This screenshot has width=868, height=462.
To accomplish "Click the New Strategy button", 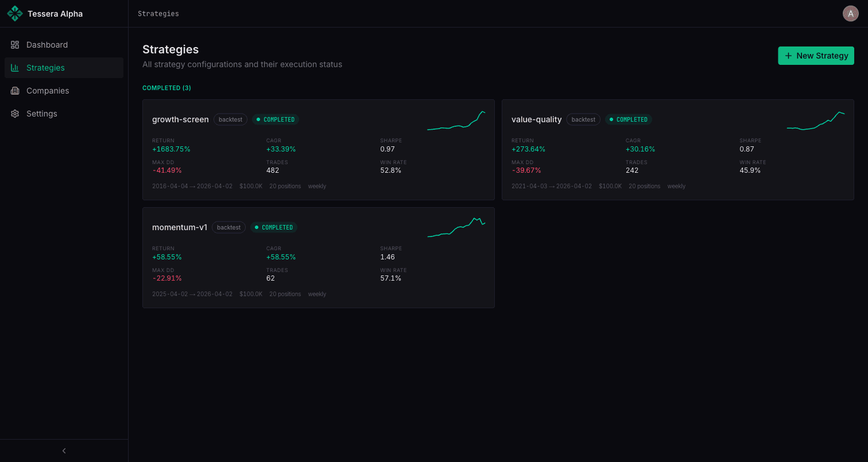I will (816, 55).
